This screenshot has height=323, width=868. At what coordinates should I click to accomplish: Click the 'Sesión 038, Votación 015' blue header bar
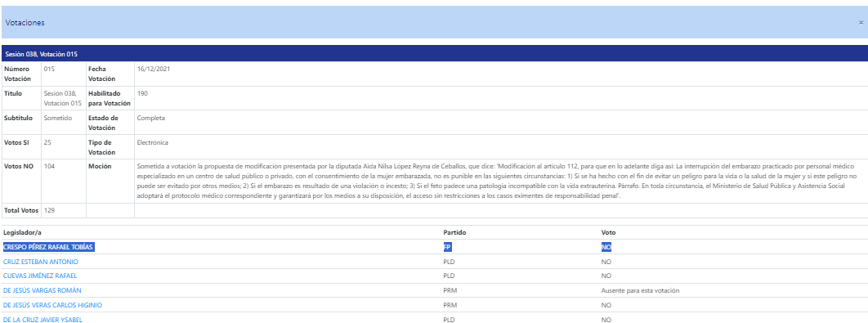[x=434, y=54]
